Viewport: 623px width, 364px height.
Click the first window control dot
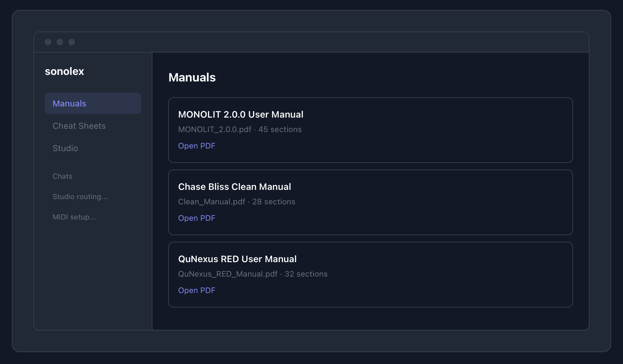[48, 42]
